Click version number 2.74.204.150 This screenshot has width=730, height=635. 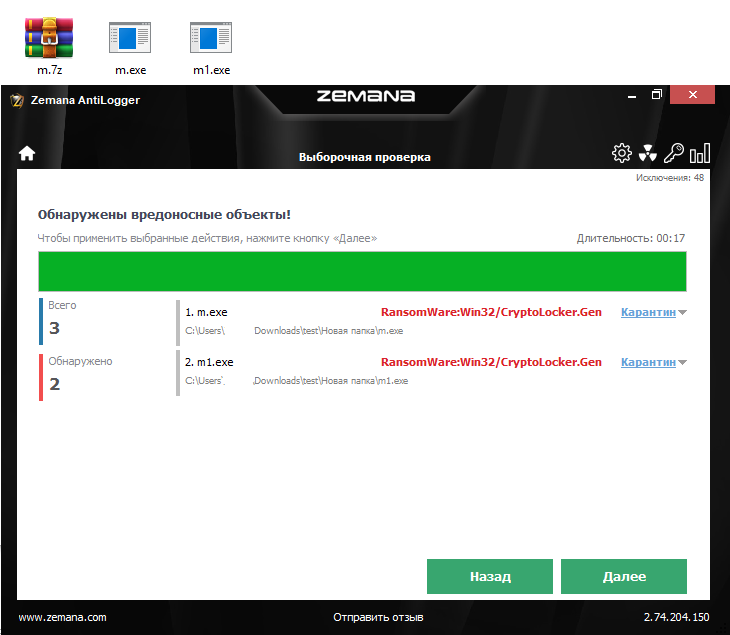[x=676, y=617]
